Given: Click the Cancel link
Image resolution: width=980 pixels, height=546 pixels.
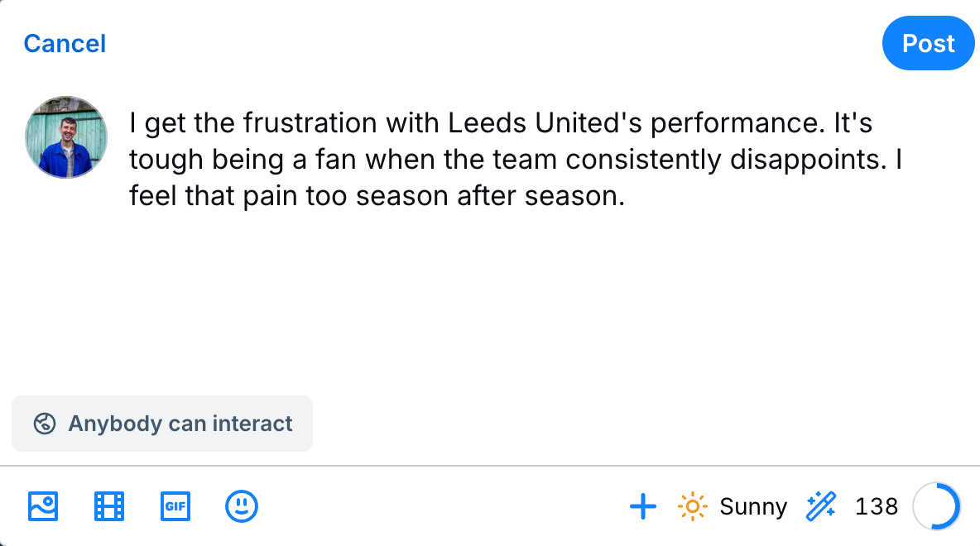Looking at the screenshot, I should pyautogui.click(x=65, y=43).
